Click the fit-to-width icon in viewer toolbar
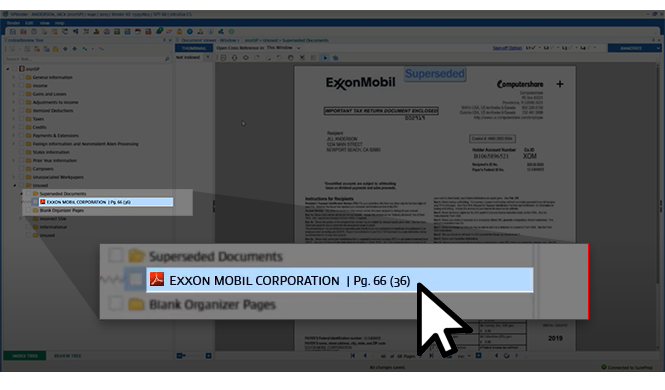 pos(246,58)
